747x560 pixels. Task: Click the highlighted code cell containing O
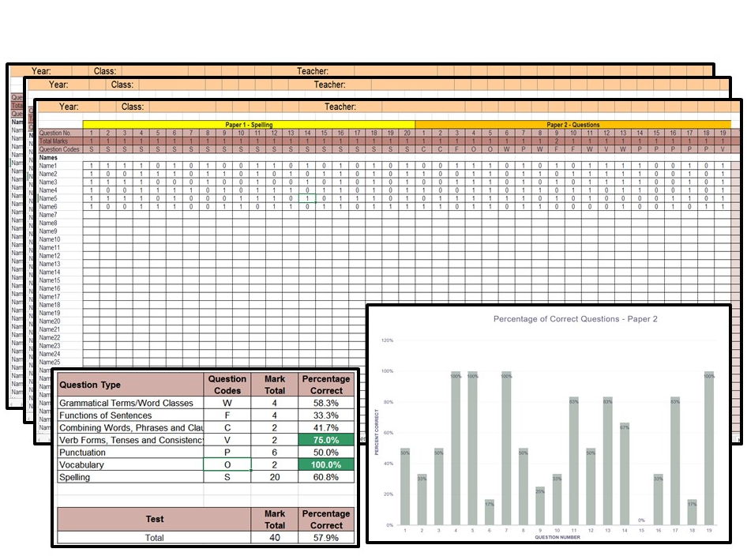[227, 465]
